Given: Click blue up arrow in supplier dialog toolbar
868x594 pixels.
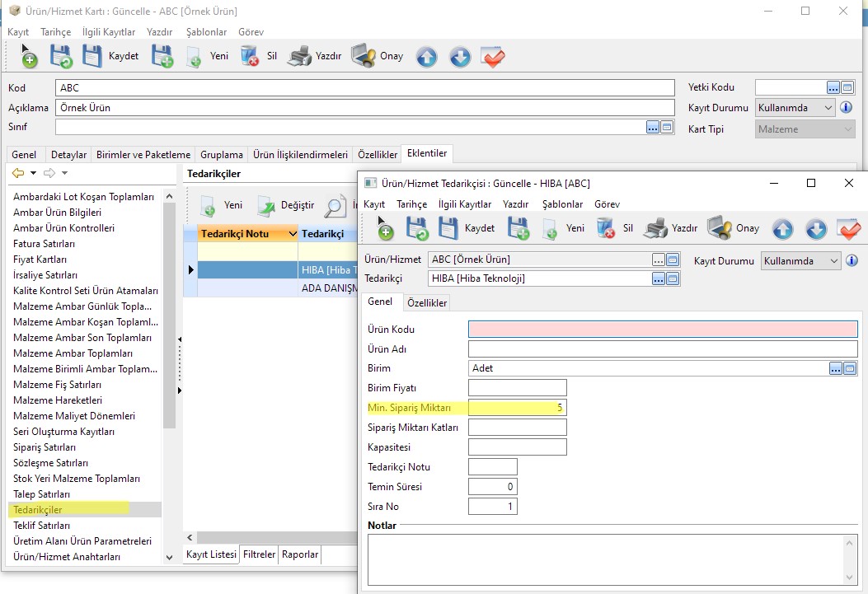Looking at the screenshot, I should (782, 228).
